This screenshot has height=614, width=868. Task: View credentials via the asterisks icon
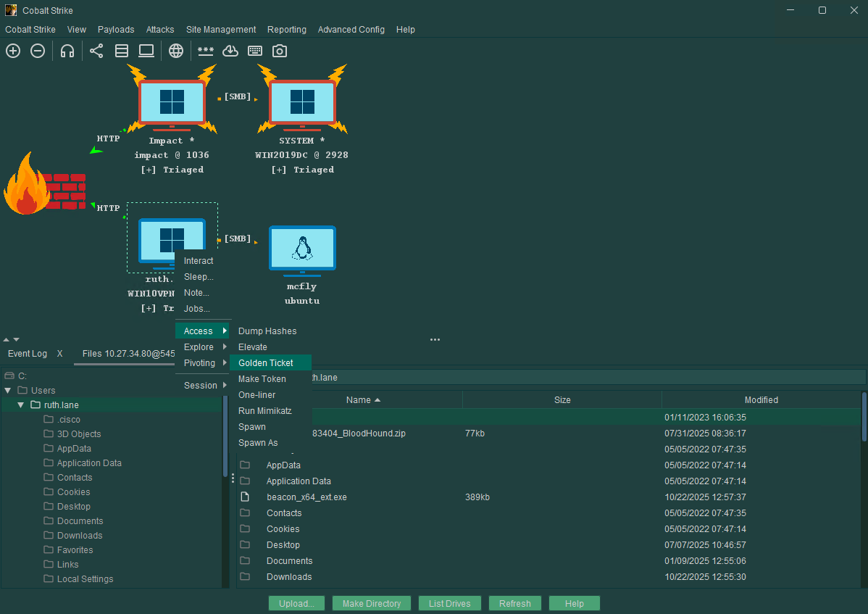coord(206,51)
